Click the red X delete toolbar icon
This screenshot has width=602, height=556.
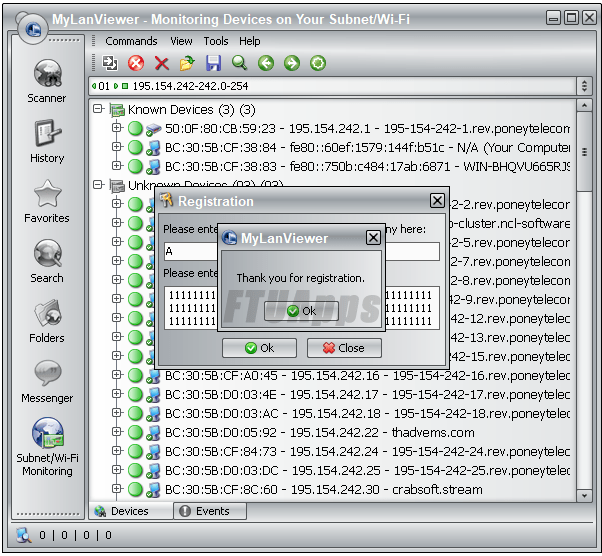coord(162,63)
